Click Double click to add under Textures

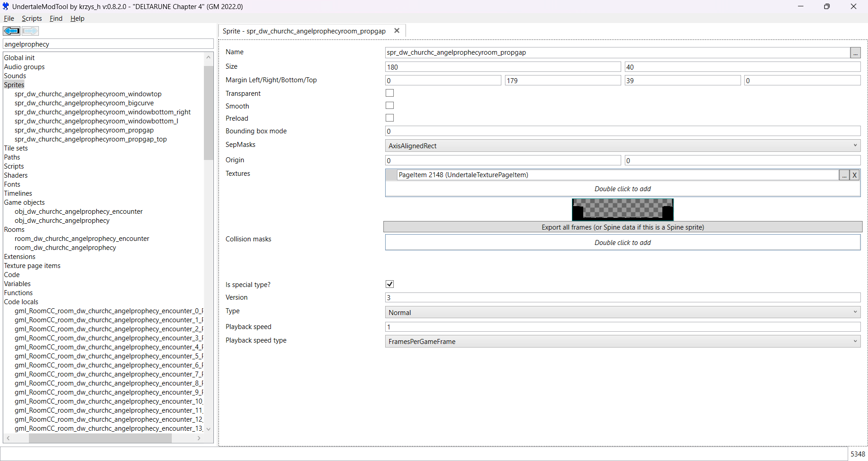pyautogui.click(x=623, y=189)
